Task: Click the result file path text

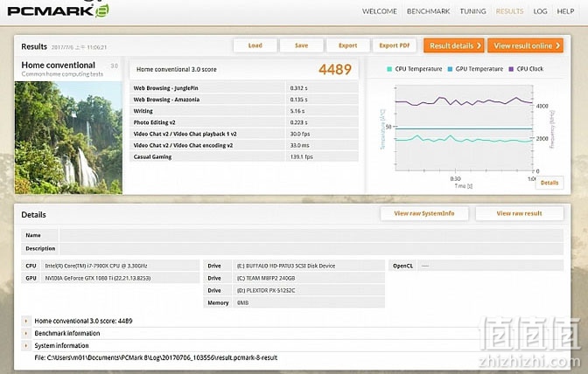Action: (x=156, y=358)
